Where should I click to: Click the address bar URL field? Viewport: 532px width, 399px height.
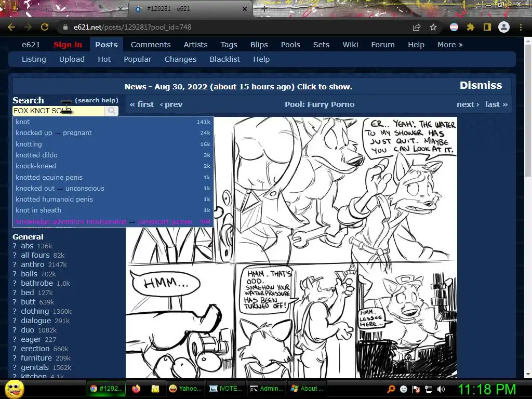[234, 27]
